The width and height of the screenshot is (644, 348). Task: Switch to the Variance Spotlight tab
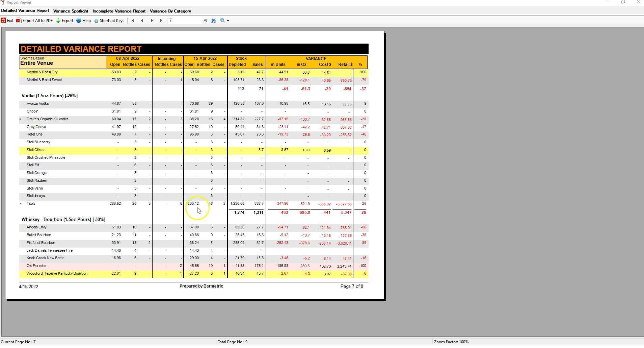[x=71, y=11]
